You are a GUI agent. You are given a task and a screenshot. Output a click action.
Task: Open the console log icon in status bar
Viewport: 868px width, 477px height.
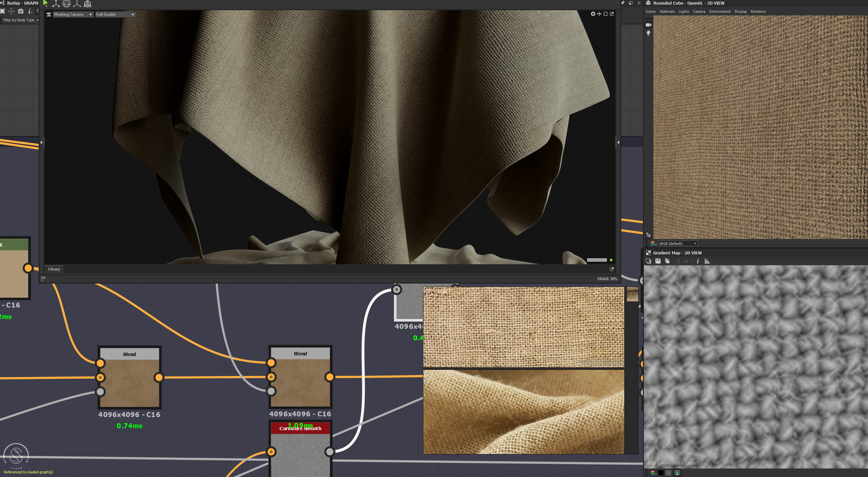click(43, 279)
